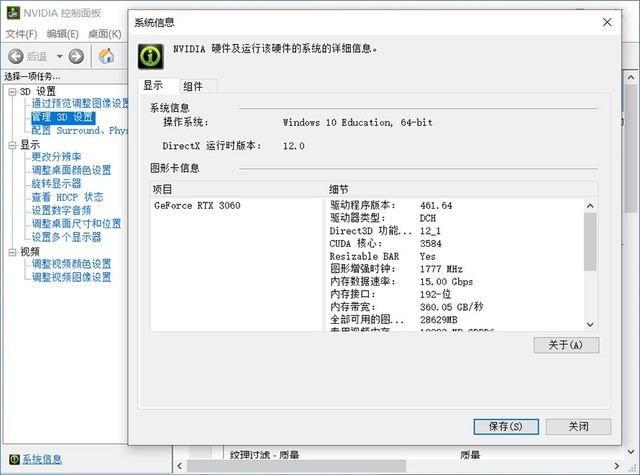Click the 内存带宽 value 360.05 GB/秒
640x475 pixels.
(451, 307)
